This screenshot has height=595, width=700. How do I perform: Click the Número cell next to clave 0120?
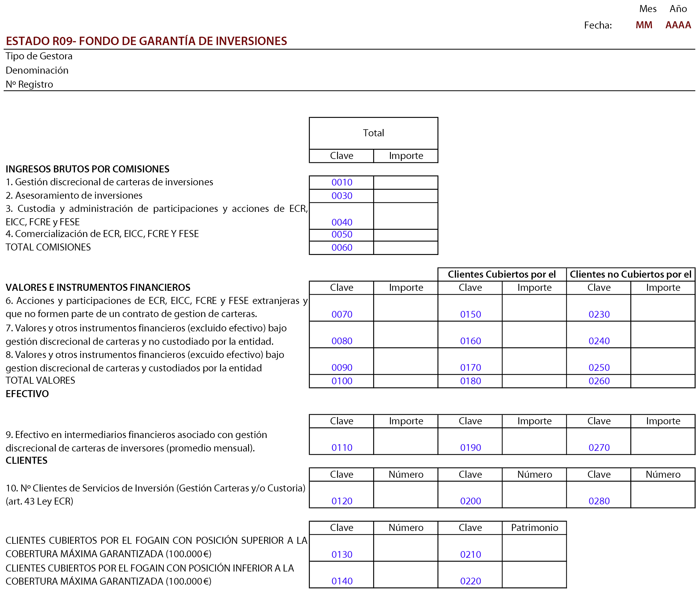pyautogui.click(x=406, y=495)
